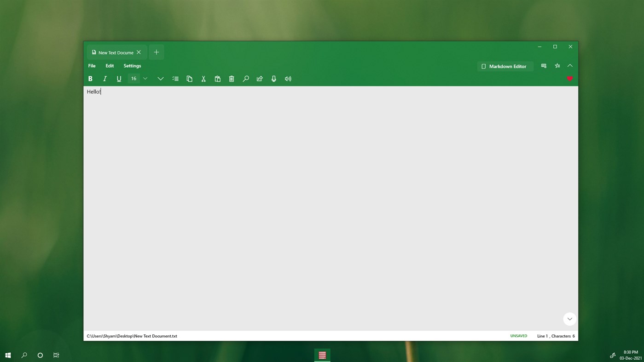Switch to Markdown Editor mode
This screenshot has width=644, height=362.
[505, 66]
